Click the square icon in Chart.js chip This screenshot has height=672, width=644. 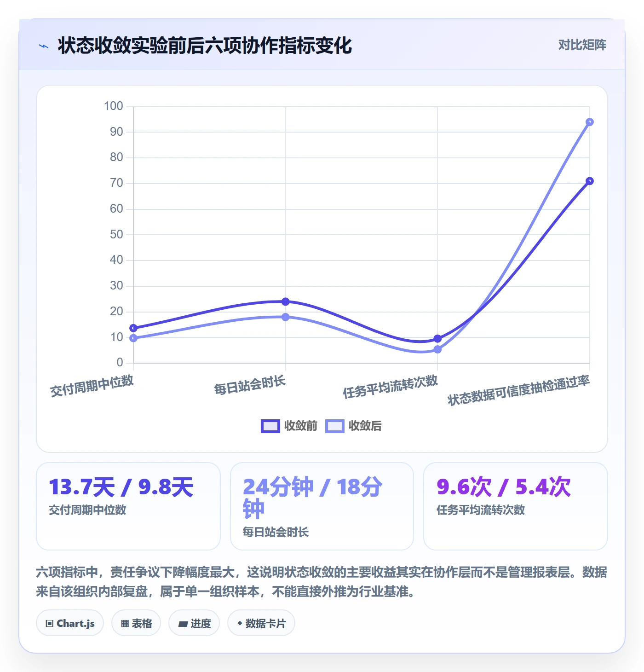(x=50, y=624)
